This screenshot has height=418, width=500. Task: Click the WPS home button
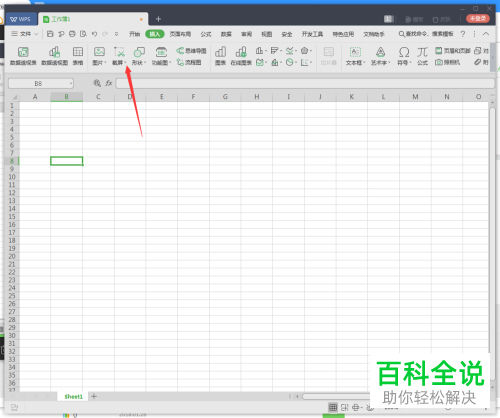(21, 19)
